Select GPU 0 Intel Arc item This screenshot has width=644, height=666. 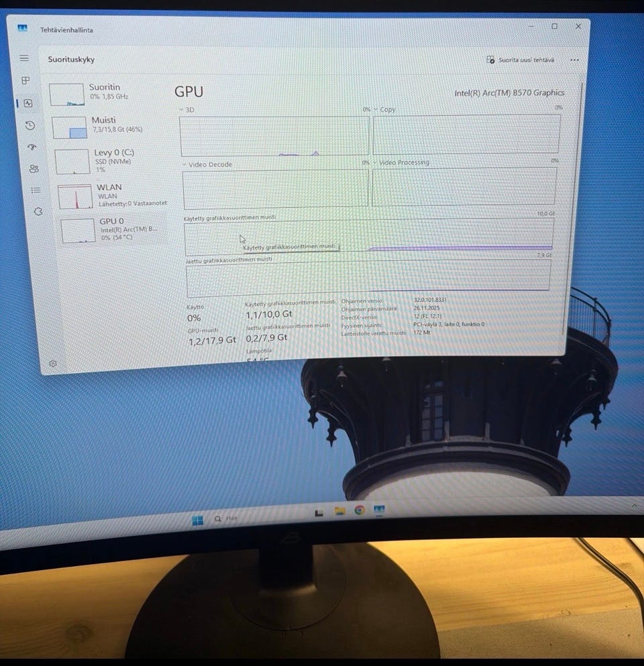(114, 230)
